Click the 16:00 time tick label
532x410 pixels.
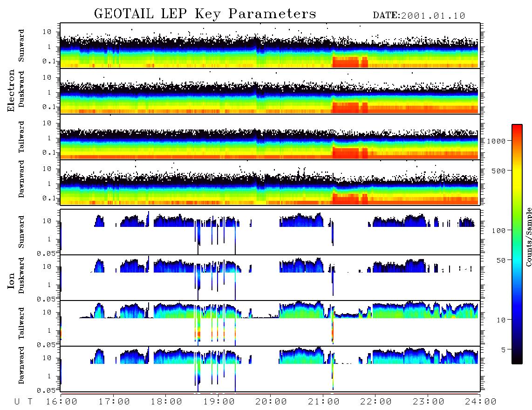61,402
